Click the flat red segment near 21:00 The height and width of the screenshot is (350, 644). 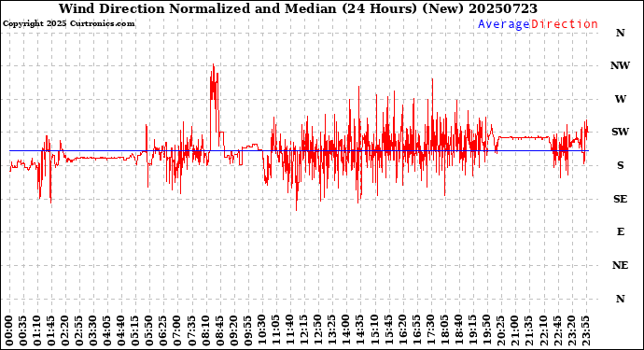(x=524, y=137)
